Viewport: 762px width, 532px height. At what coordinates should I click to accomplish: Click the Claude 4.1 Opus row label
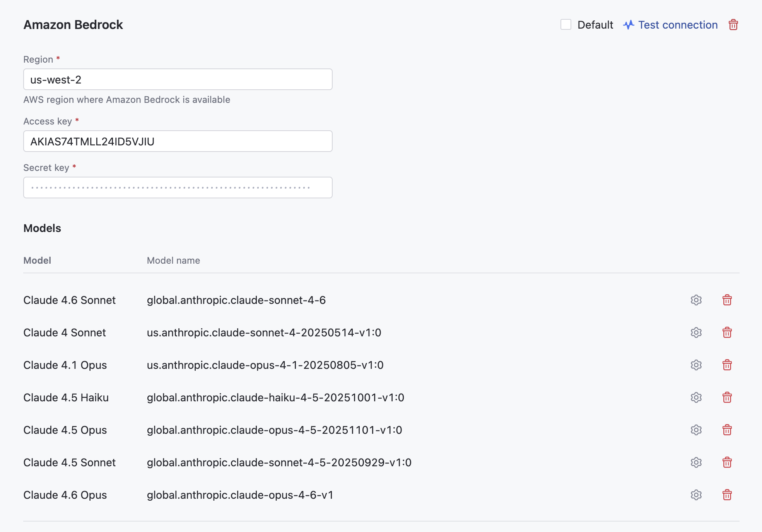pos(65,365)
